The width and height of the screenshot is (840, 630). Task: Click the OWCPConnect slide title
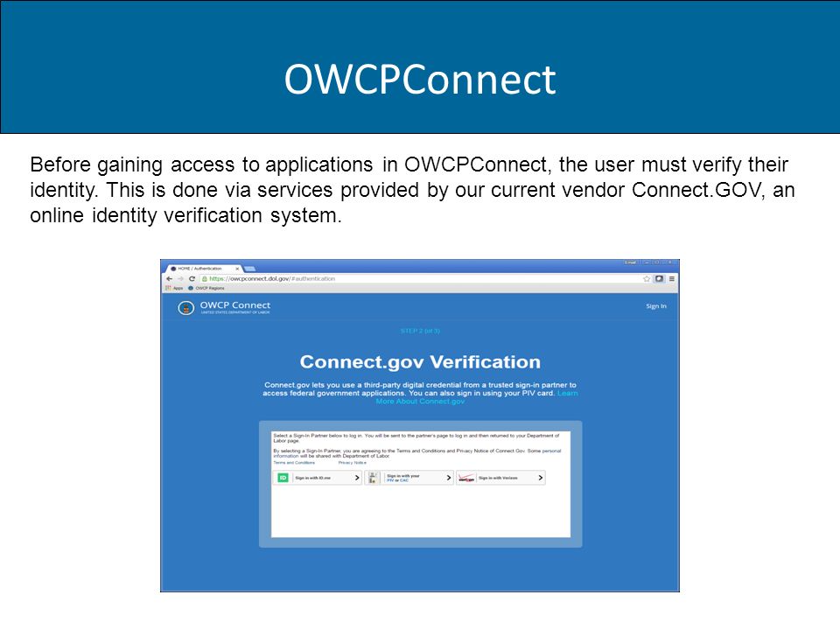(x=420, y=80)
